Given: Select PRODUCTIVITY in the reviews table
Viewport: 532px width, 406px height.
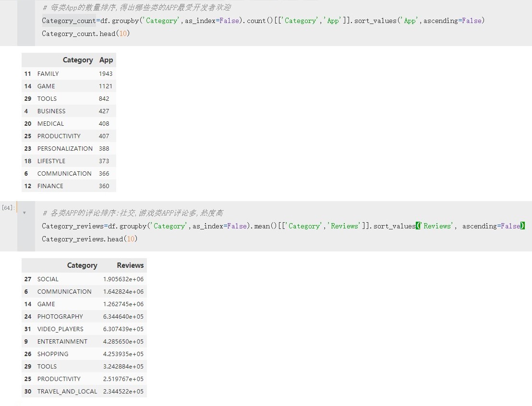Looking at the screenshot, I should [x=59, y=379].
